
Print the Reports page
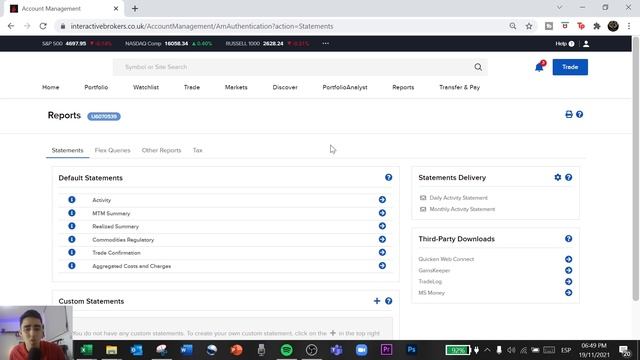pos(569,114)
